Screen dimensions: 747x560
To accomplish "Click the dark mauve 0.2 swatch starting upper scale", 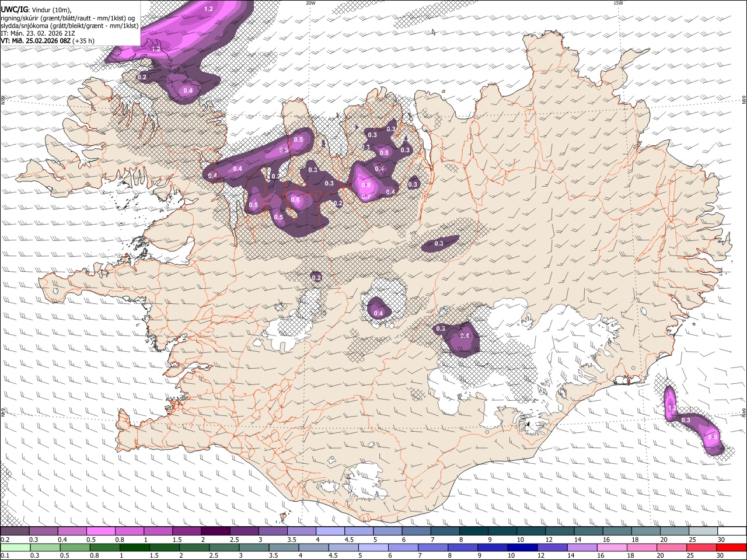I will [x=15, y=531].
